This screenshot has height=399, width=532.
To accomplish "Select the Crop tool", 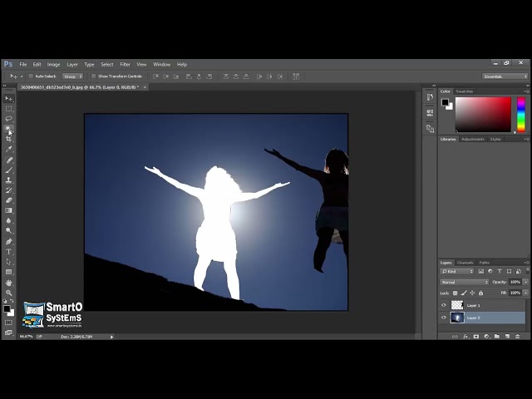I will (9, 139).
